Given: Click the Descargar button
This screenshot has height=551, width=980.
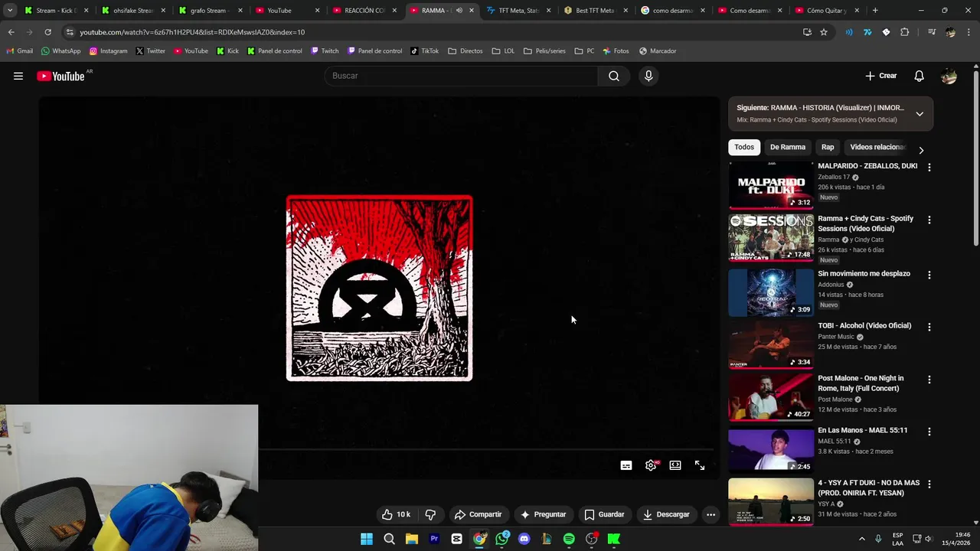Looking at the screenshot, I should click(x=667, y=514).
